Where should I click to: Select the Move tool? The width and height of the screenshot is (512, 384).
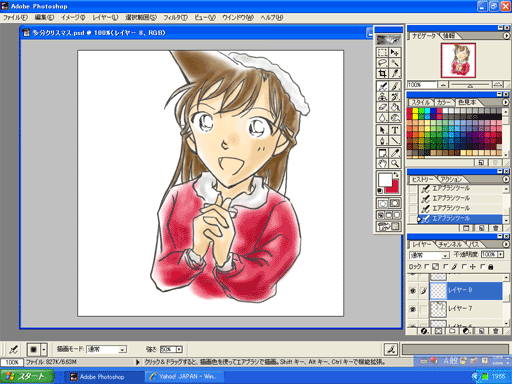[x=395, y=52]
